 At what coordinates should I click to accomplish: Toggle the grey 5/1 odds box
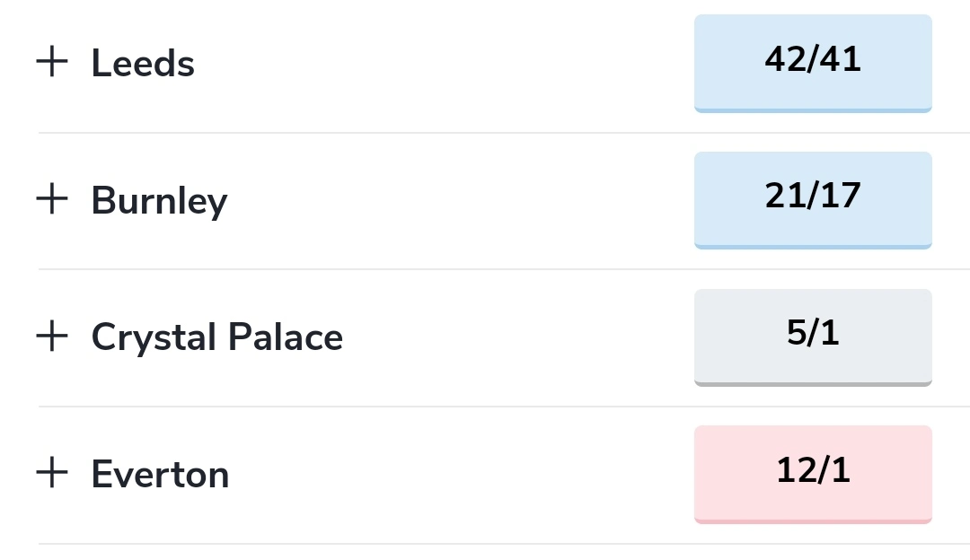[813, 336]
